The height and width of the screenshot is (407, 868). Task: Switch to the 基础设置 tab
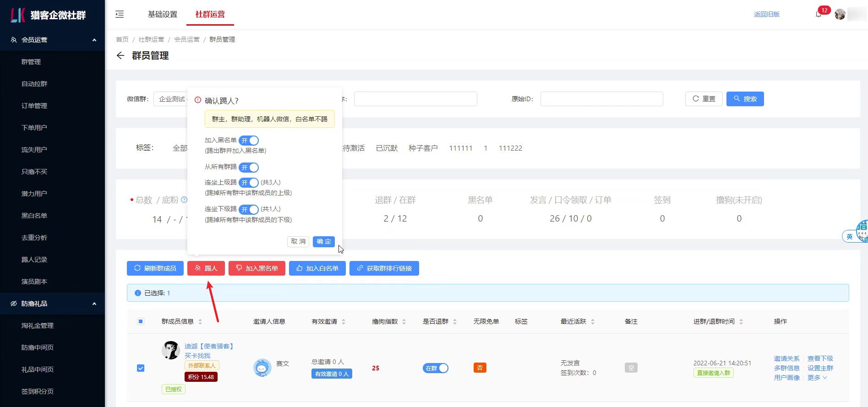point(162,14)
